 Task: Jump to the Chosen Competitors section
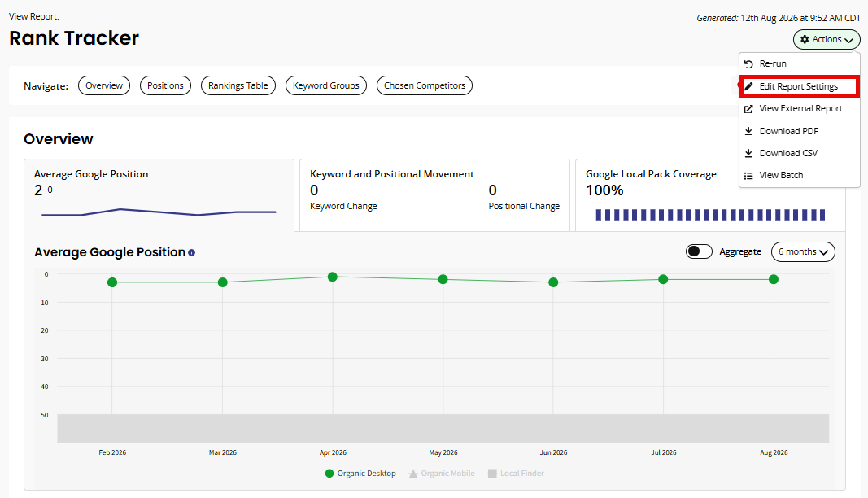coord(425,85)
